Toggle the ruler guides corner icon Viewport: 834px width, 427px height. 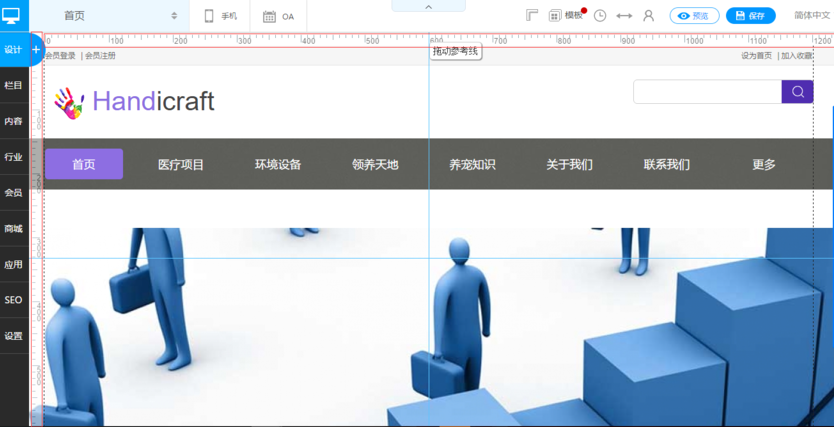532,15
